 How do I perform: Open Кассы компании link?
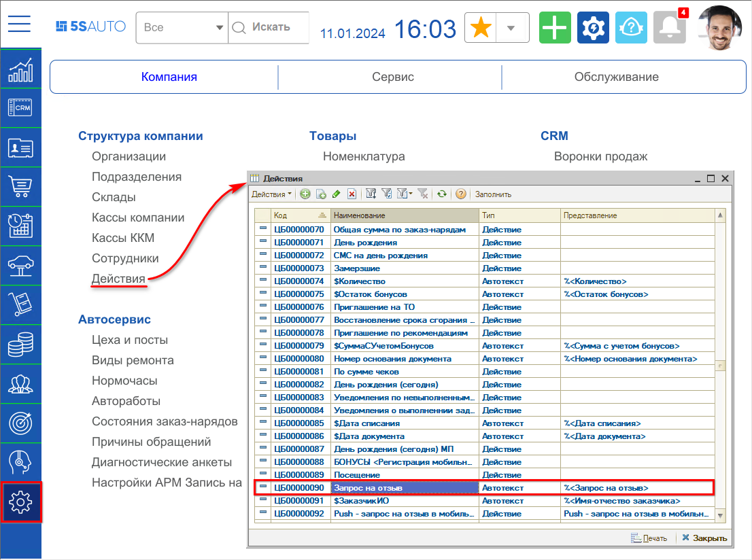coord(138,217)
